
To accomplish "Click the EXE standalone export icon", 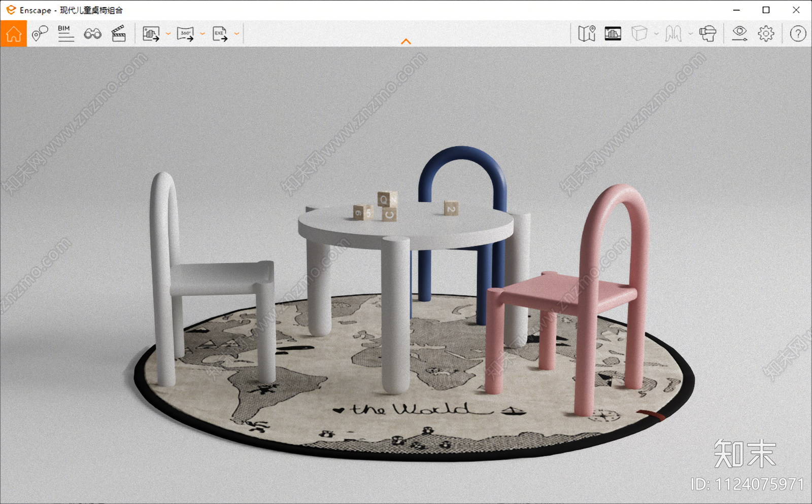I will (220, 34).
